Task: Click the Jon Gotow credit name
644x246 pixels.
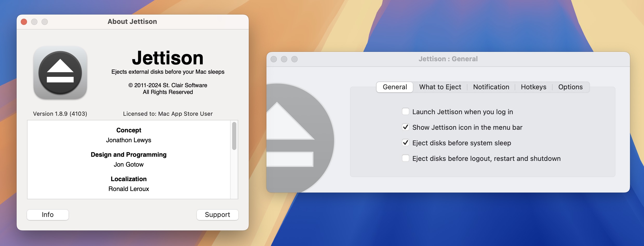Action: (x=129, y=165)
